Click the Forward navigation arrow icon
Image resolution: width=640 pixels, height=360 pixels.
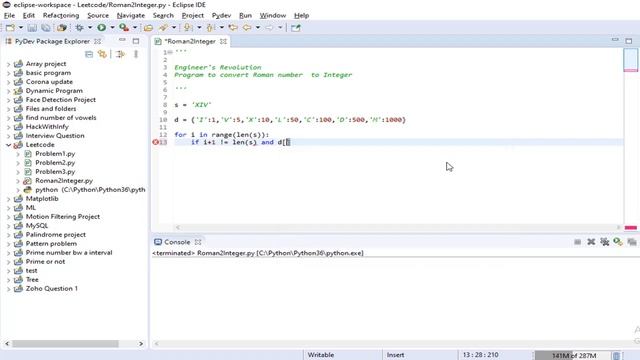[269, 28]
